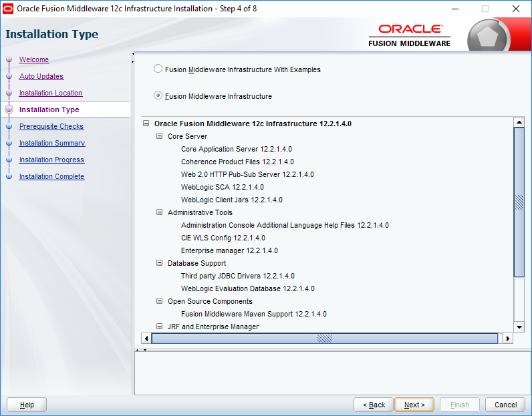
Task: Select Web 2.0 HTTP Pub-Sub Server item
Action: coord(248,174)
